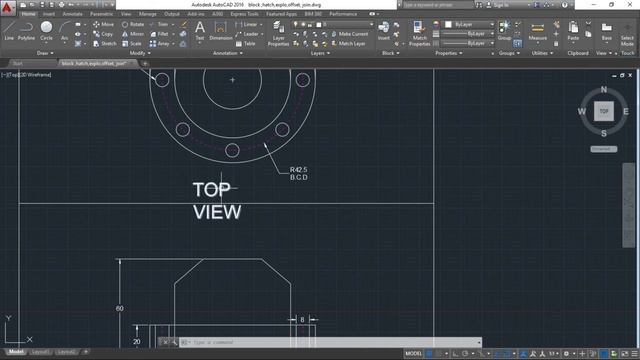The height and width of the screenshot is (360, 640).
Task: Expand the Properties panel
Action: pos(448,53)
